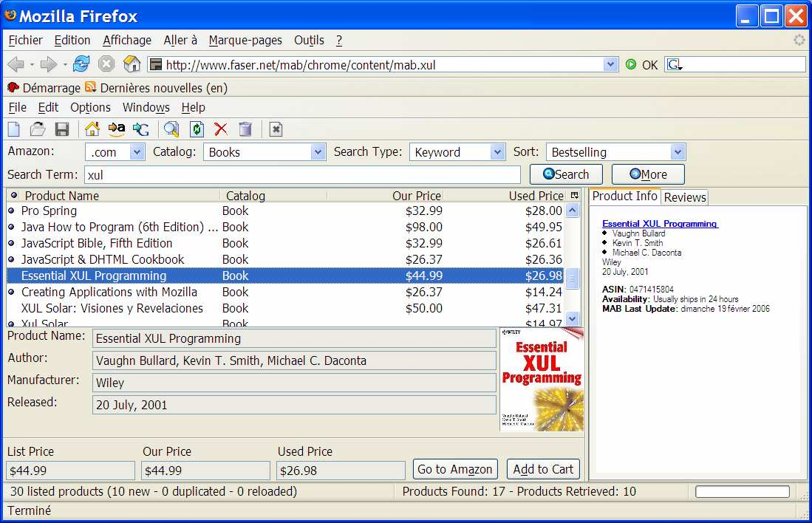Switch to the Reviews tab
Viewport: 812px width, 523px height.
[684, 197]
